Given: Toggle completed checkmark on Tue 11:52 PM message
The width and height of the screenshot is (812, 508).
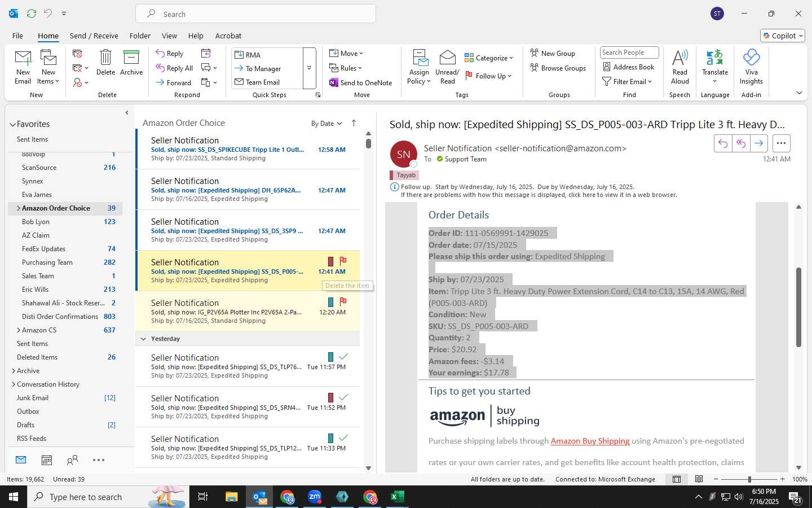Looking at the screenshot, I should 343,397.
